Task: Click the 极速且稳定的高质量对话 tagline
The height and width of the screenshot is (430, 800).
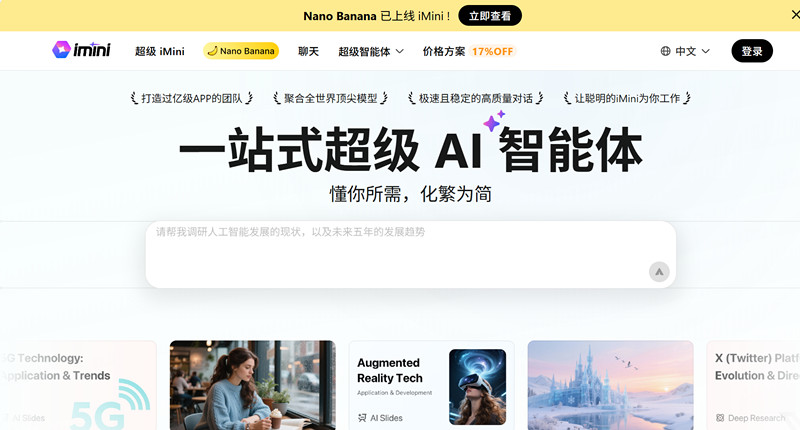Action: pyautogui.click(x=476, y=98)
